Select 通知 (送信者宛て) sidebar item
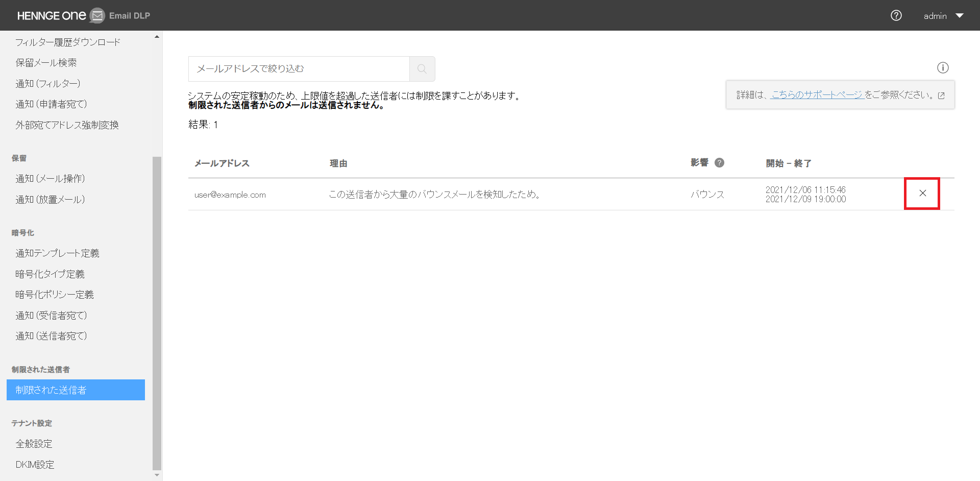The width and height of the screenshot is (980, 481). point(51,336)
